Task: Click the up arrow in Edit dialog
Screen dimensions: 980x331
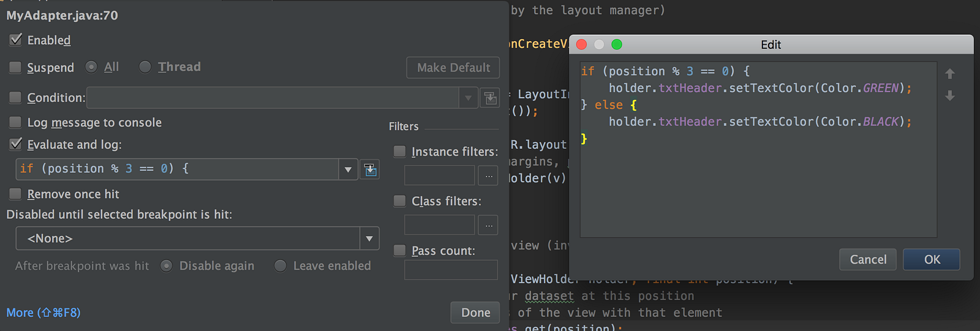Action: [x=950, y=74]
